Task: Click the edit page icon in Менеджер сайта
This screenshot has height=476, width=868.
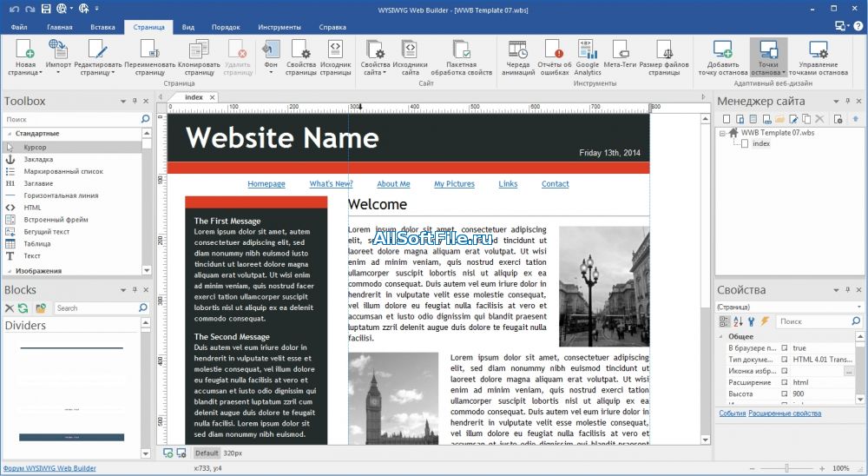Action: tap(793, 119)
